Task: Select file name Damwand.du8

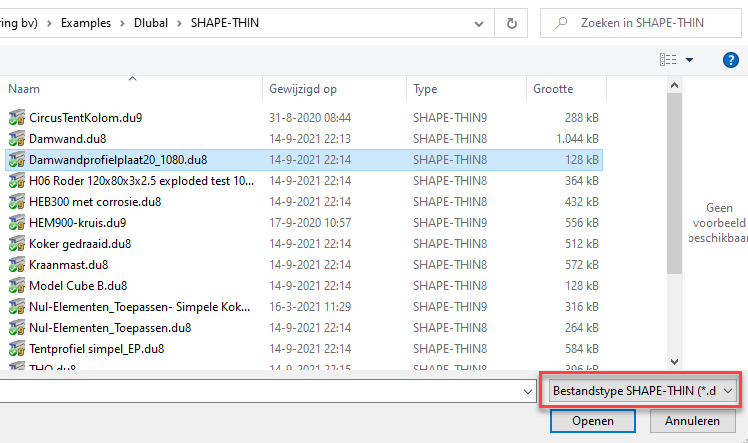Action: click(68, 139)
